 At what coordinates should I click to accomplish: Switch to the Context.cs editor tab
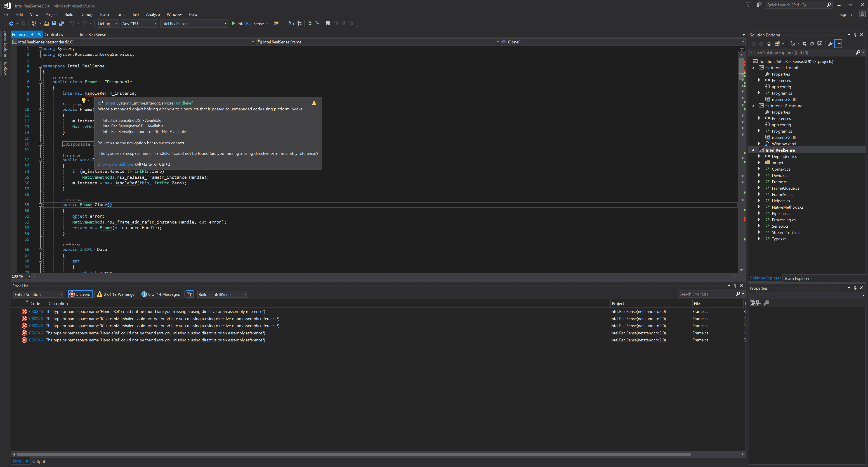pos(54,34)
